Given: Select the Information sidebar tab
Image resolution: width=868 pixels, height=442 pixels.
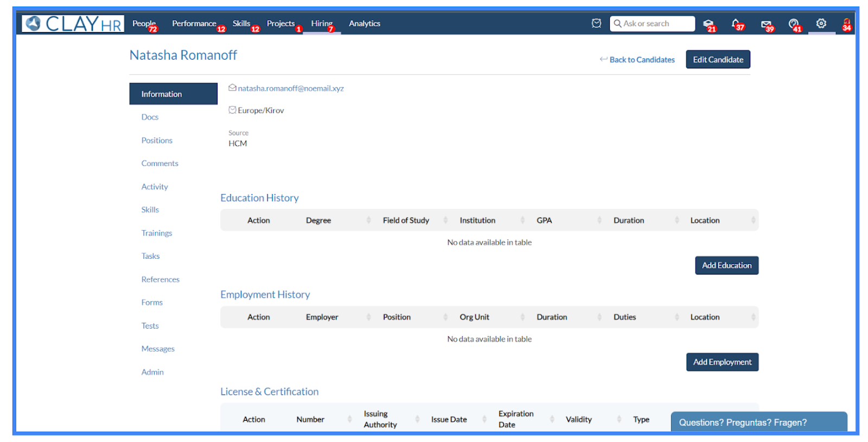Looking at the screenshot, I should (173, 94).
